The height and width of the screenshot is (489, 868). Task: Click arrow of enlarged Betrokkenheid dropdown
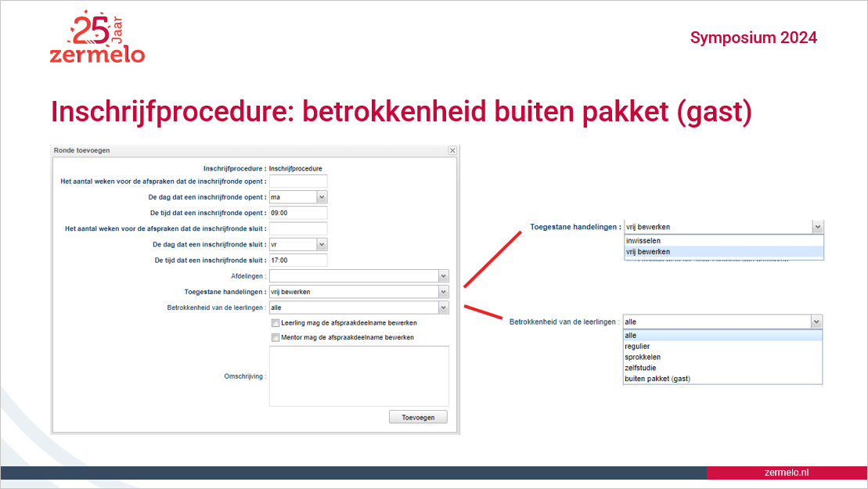(816, 322)
